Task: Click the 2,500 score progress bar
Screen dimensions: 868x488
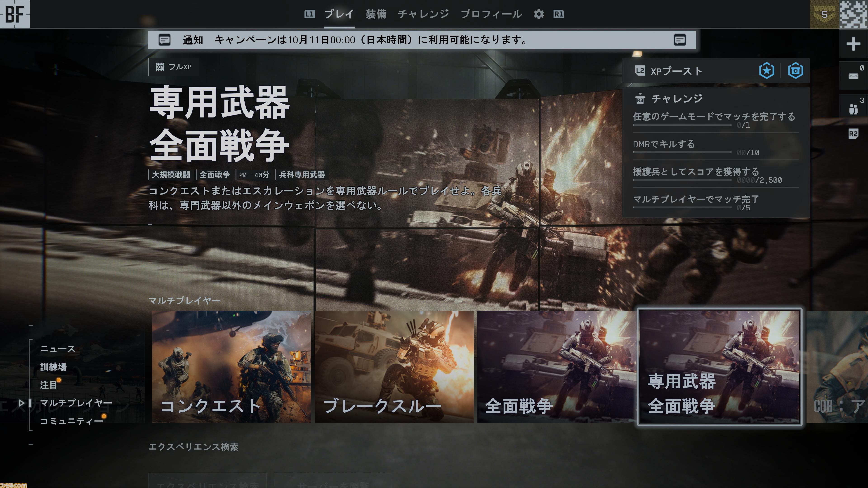Action: (x=682, y=180)
